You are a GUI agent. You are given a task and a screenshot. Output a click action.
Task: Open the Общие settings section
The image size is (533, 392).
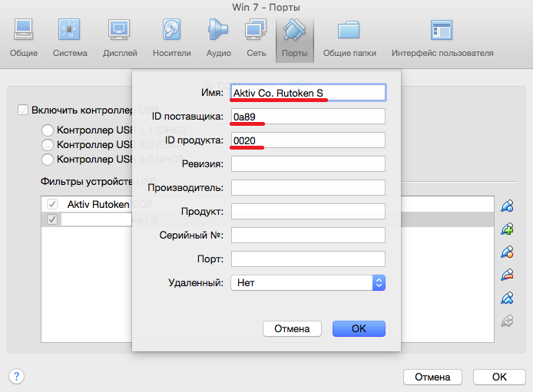point(24,38)
